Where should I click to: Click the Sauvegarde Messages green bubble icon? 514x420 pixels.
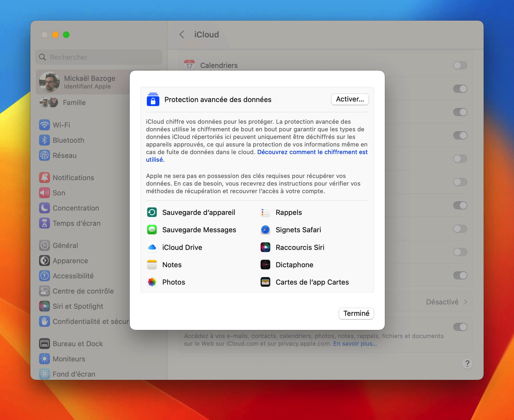pyautogui.click(x=152, y=230)
